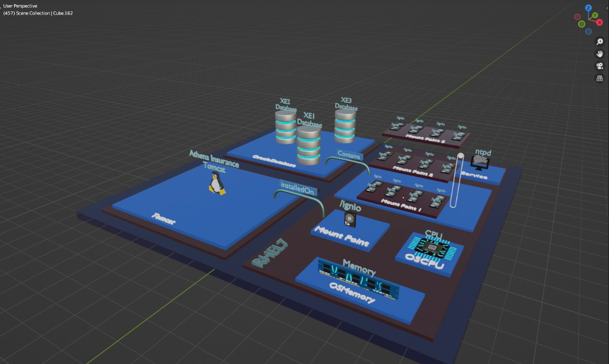Click the green Y axis on navigation gizmo

point(594,15)
